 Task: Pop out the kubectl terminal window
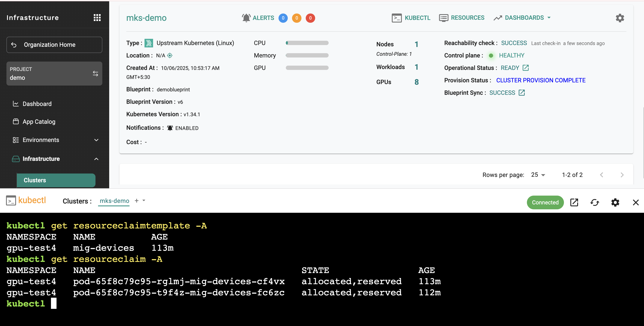click(x=574, y=202)
